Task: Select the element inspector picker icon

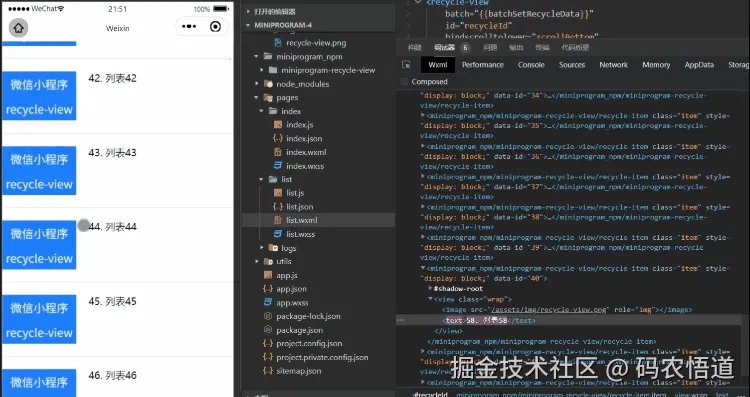Action: 407,65
